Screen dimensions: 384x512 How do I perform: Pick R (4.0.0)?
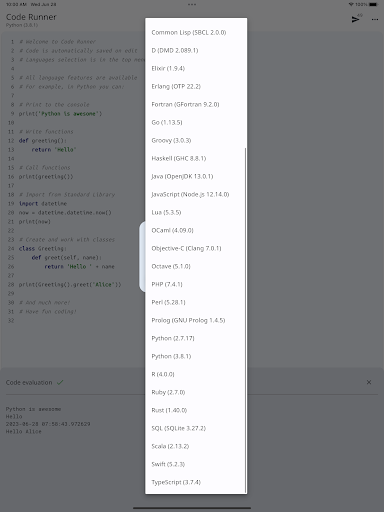click(196, 374)
